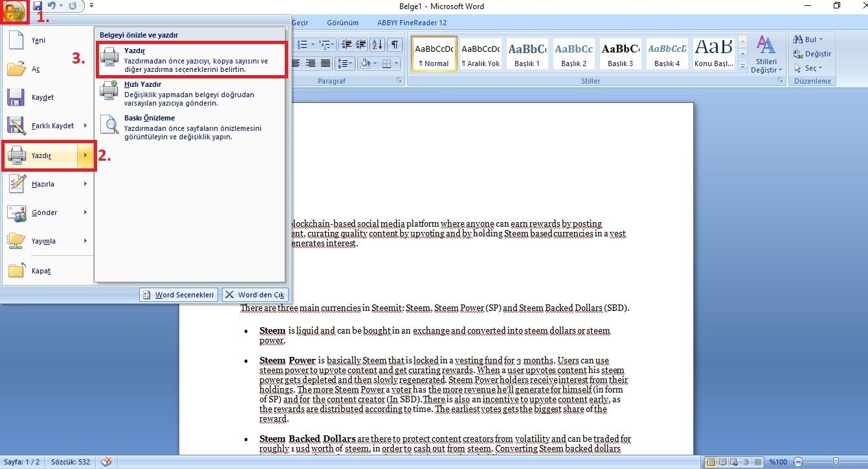Viewport: 868px width, 469px height.
Task: Open the Gönder submenu
Action: (48, 212)
